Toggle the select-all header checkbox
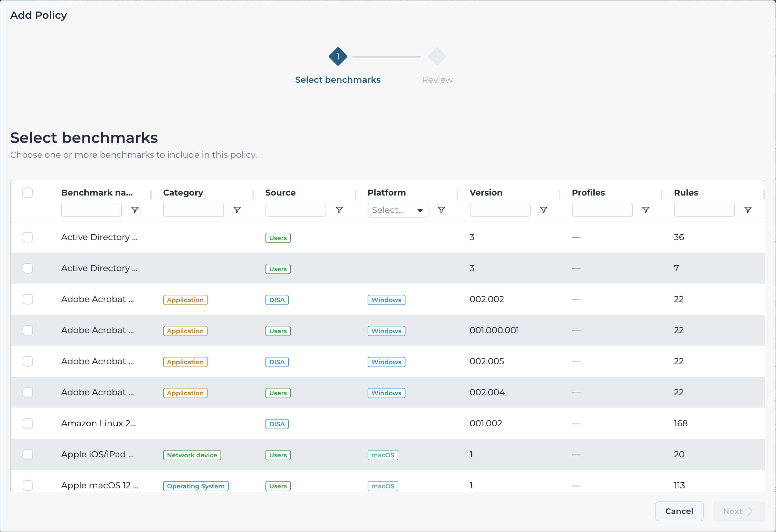The image size is (776, 532). tap(27, 193)
